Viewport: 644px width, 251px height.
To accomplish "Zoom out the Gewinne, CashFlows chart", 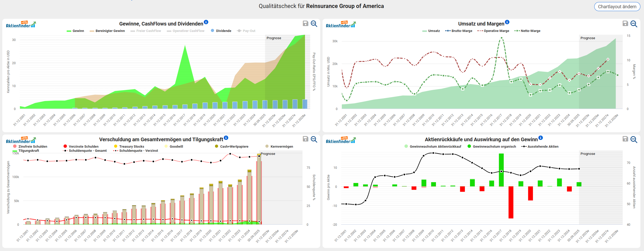I will tap(314, 24).
